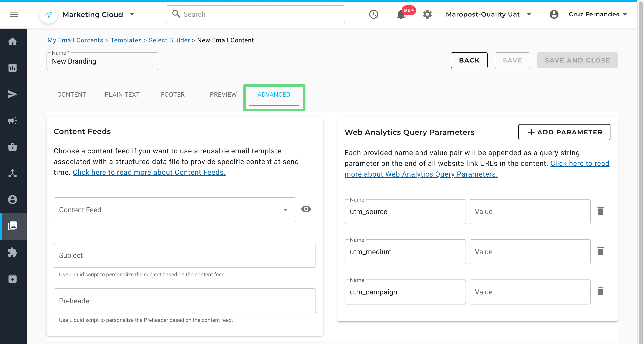Open the Home icon in the sidebar
This screenshot has width=644, height=344.
coord(13,42)
